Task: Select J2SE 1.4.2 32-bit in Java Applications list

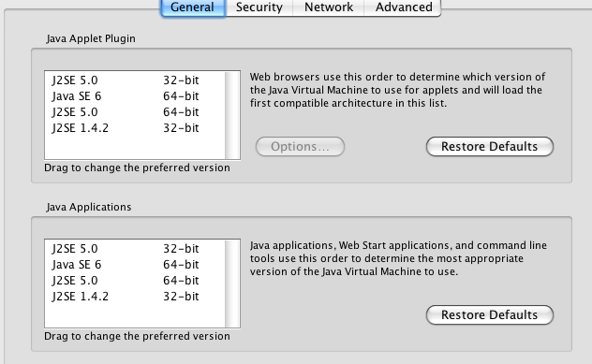Action: click(x=135, y=297)
